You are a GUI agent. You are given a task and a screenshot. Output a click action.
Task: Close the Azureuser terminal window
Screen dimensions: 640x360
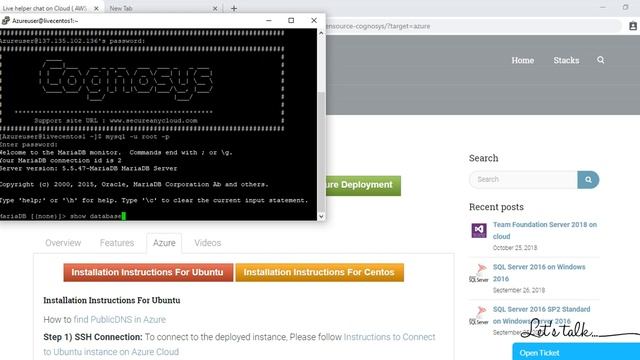[314, 20]
